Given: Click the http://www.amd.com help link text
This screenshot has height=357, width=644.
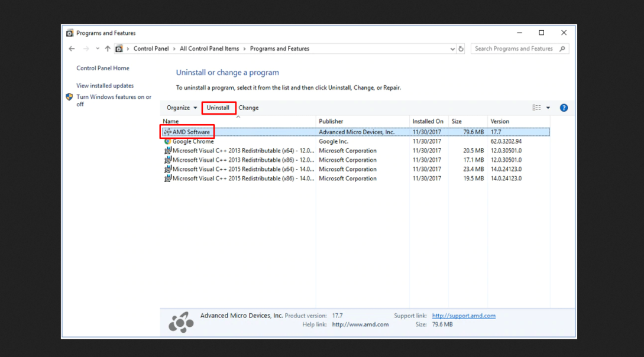Looking at the screenshot, I should point(360,324).
